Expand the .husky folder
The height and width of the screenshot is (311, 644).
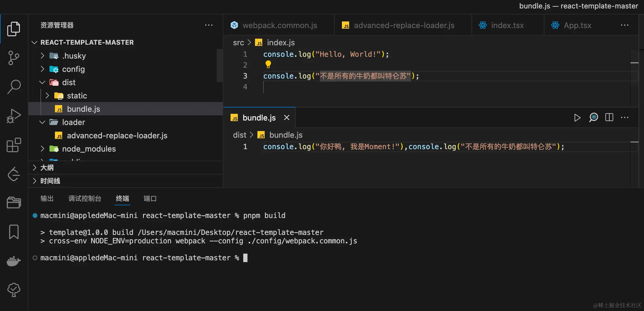[43, 56]
